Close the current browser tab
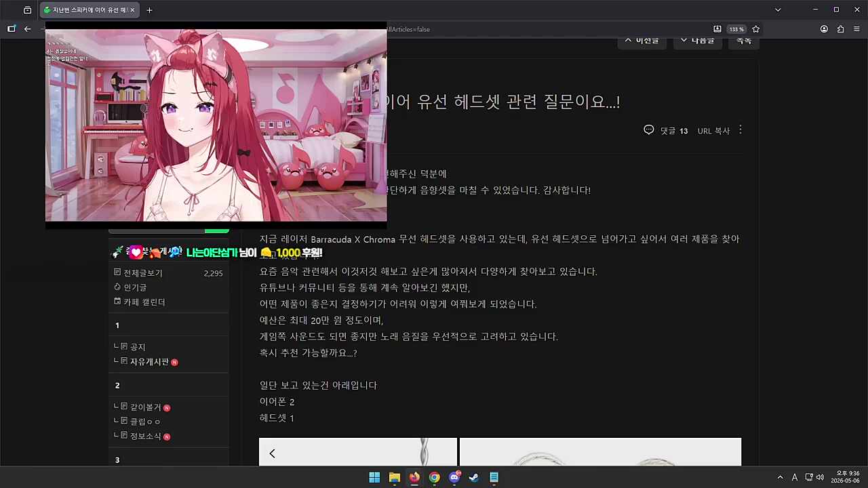Image resolution: width=868 pixels, height=488 pixels. pos(132,10)
